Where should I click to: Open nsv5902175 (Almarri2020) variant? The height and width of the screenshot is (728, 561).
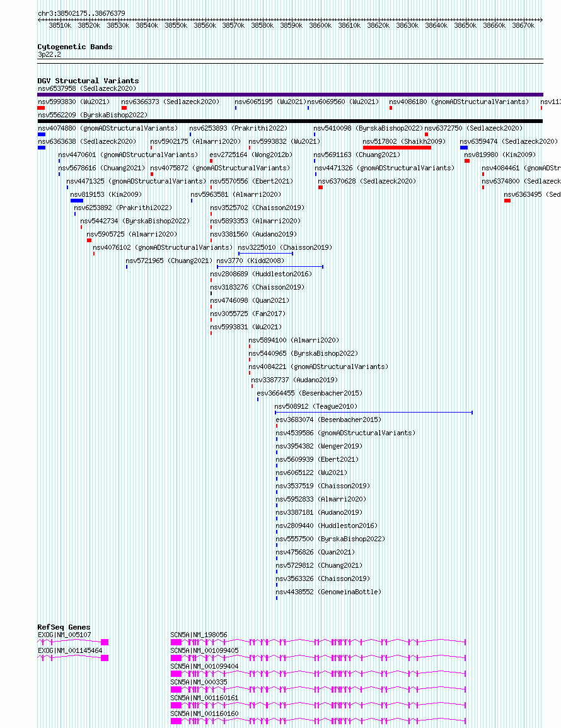point(195,141)
